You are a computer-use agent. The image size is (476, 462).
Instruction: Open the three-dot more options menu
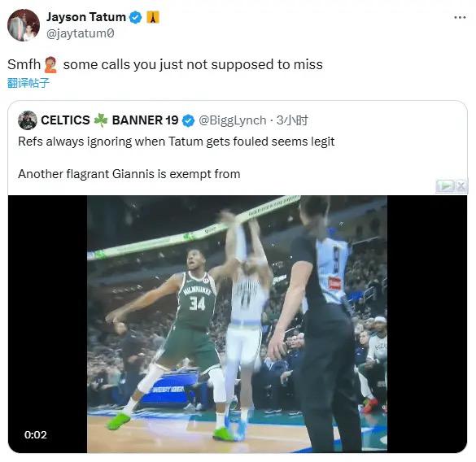[460, 18]
